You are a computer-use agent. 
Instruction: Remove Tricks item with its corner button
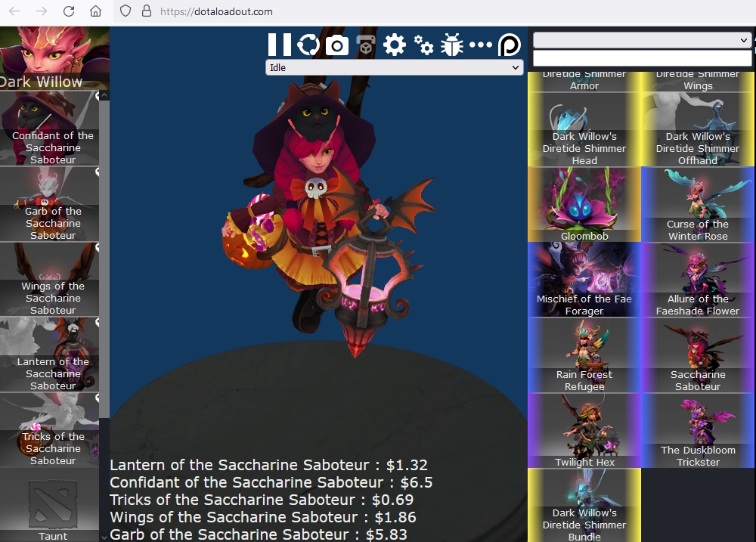pos(97,398)
